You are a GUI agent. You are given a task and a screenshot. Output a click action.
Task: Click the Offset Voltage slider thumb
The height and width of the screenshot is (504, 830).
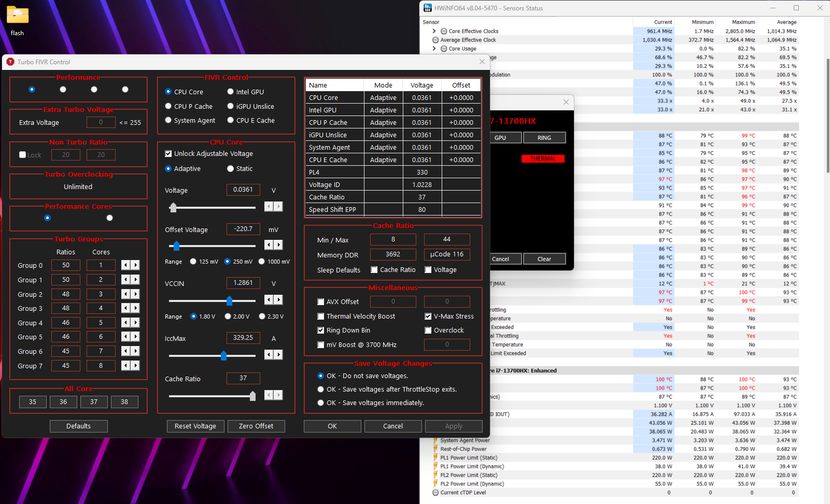(176, 246)
